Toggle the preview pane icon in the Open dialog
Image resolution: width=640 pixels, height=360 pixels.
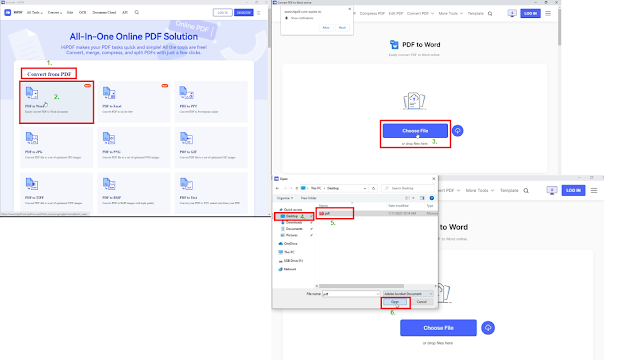(x=422, y=198)
